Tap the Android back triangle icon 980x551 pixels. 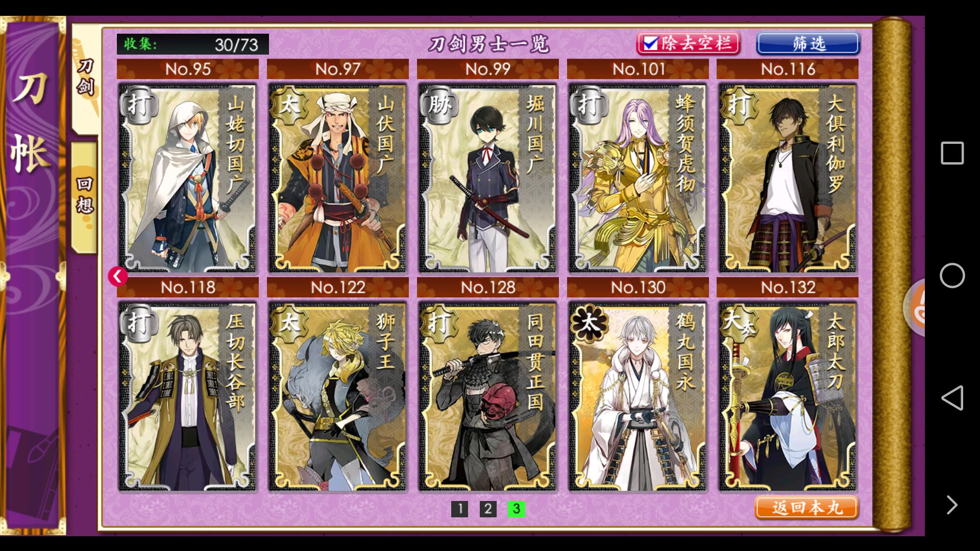click(952, 398)
